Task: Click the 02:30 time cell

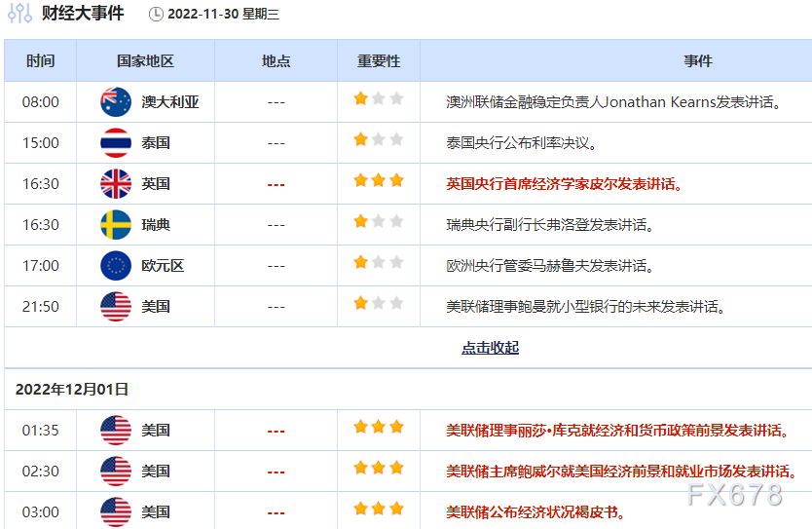Action: coord(40,471)
